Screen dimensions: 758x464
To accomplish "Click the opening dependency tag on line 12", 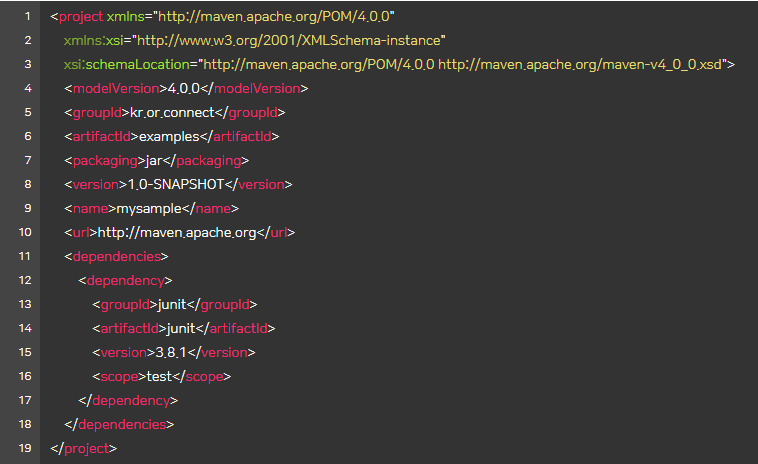I will (x=125, y=281).
